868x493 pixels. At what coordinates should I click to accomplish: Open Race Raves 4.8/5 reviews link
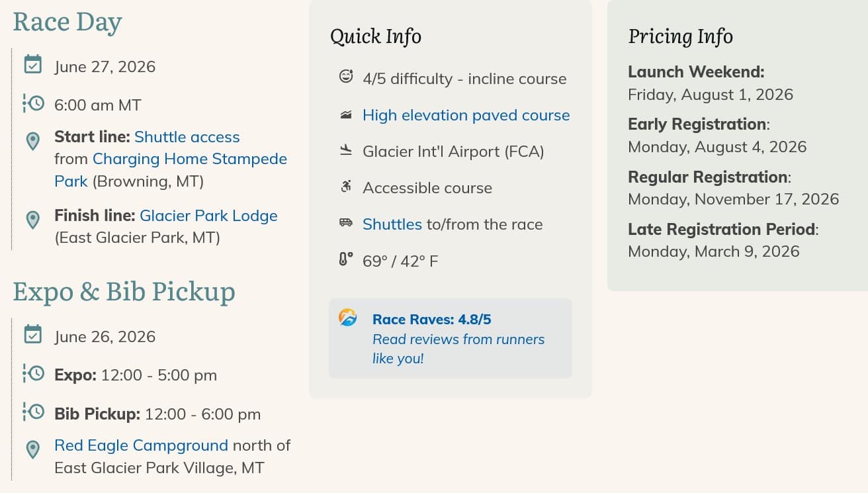[431, 320]
